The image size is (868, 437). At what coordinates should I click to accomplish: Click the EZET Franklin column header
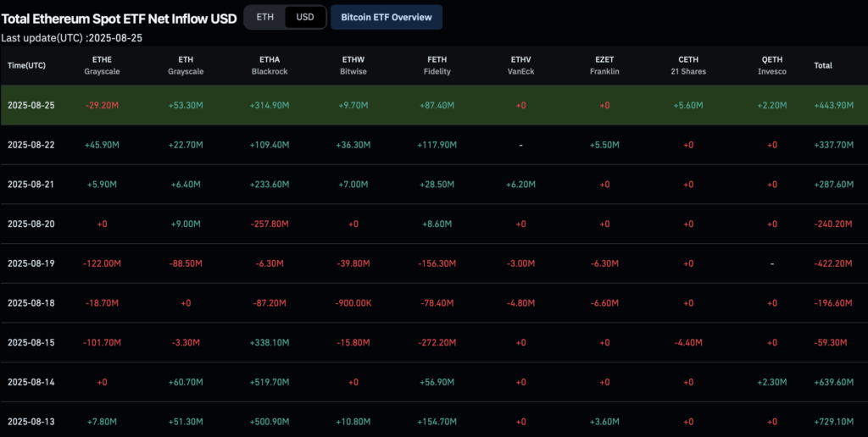[604, 65]
